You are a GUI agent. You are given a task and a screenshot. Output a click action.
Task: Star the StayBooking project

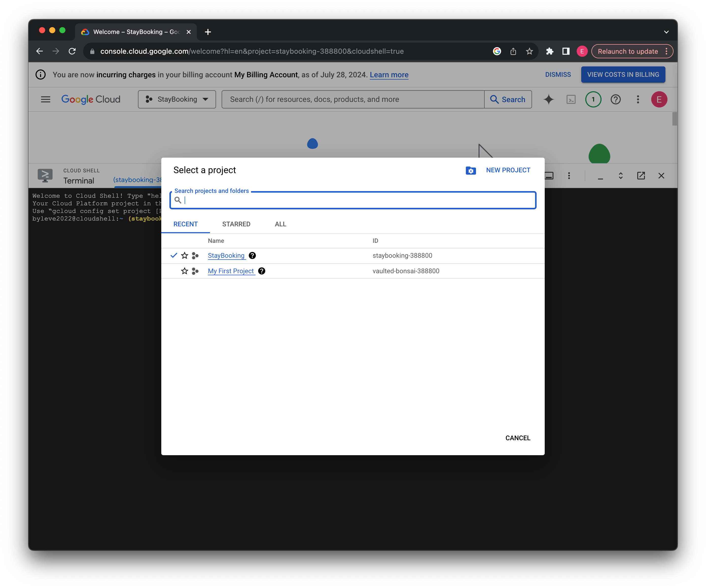pyautogui.click(x=184, y=255)
